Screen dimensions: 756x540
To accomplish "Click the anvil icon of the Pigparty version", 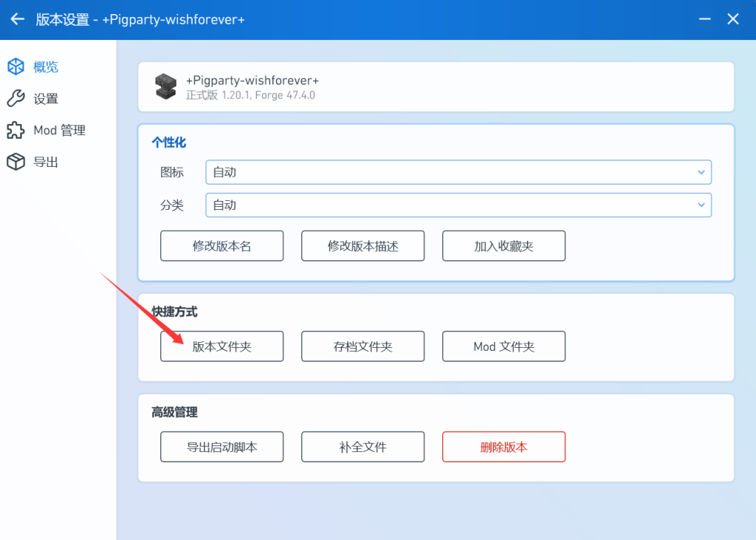I will tap(166, 86).
